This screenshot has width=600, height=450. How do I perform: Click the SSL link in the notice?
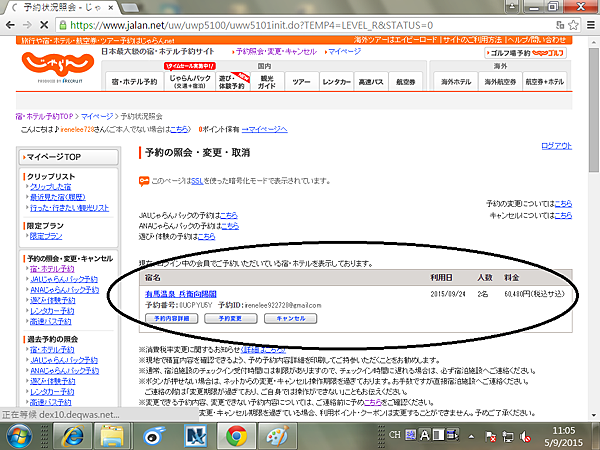[197, 181]
